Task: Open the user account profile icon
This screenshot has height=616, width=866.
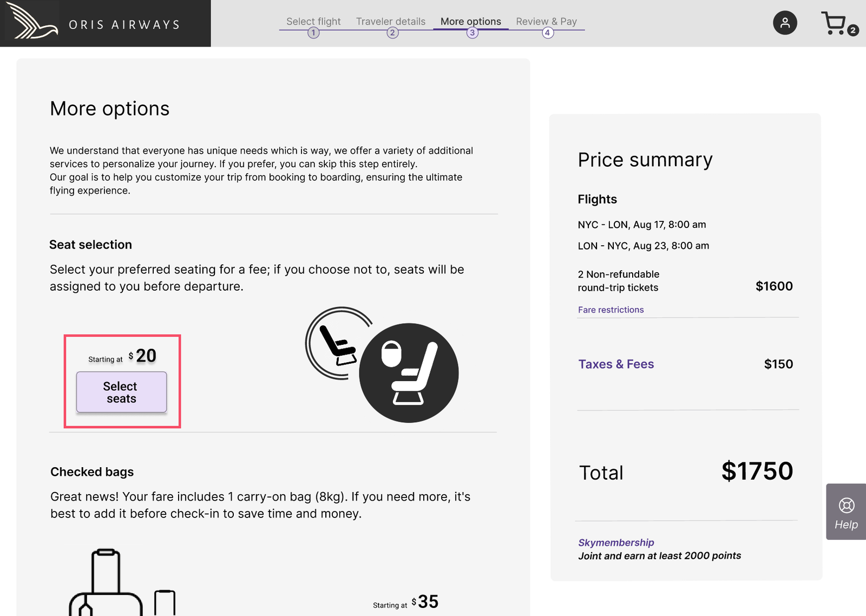Action: (785, 23)
